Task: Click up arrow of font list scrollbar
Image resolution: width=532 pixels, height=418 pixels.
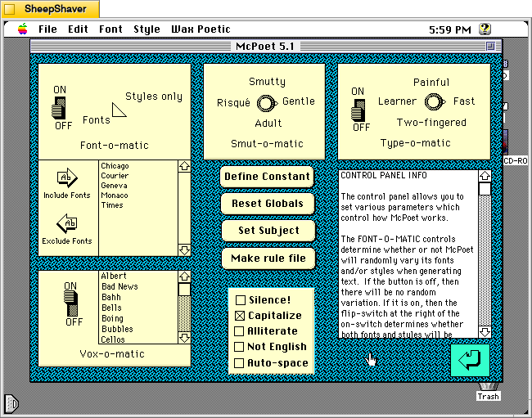Action: click(184, 166)
